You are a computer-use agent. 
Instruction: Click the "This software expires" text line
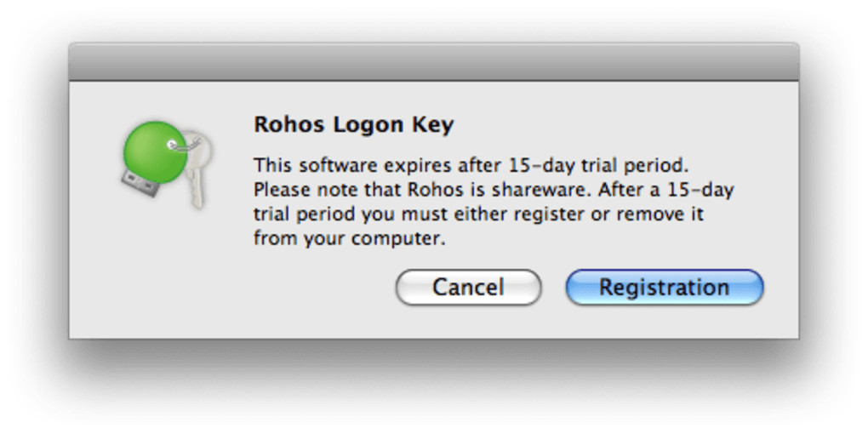[x=468, y=164]
